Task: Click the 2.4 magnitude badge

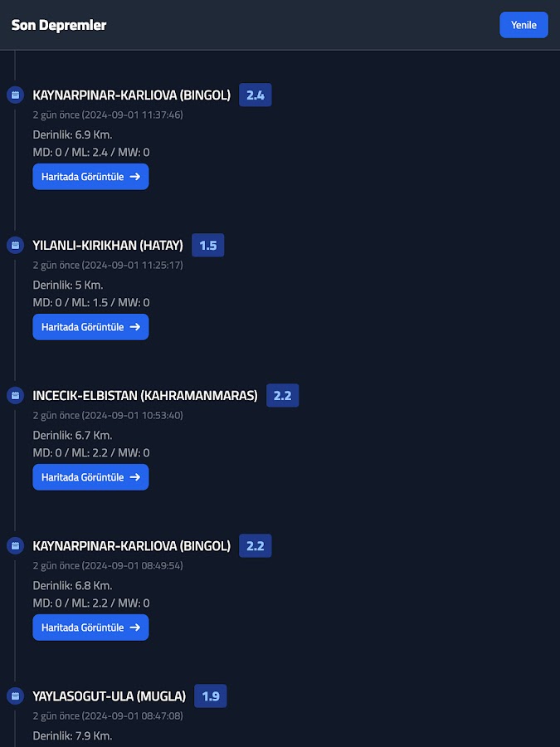Action: 255,95
